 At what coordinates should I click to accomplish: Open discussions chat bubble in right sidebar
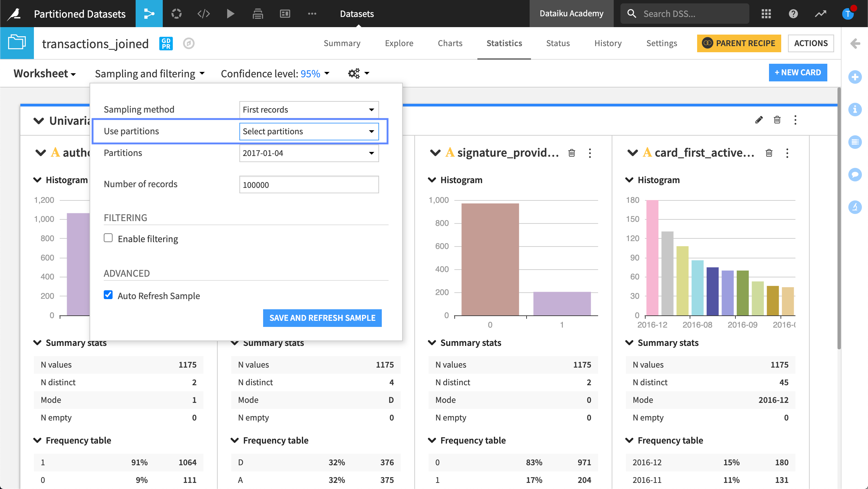(855, 175)
